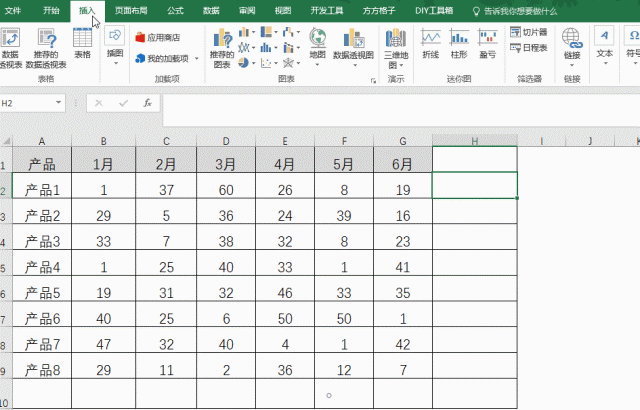Select cell 产品4
The width and height of the screenshot is (640, 410).
42,263
